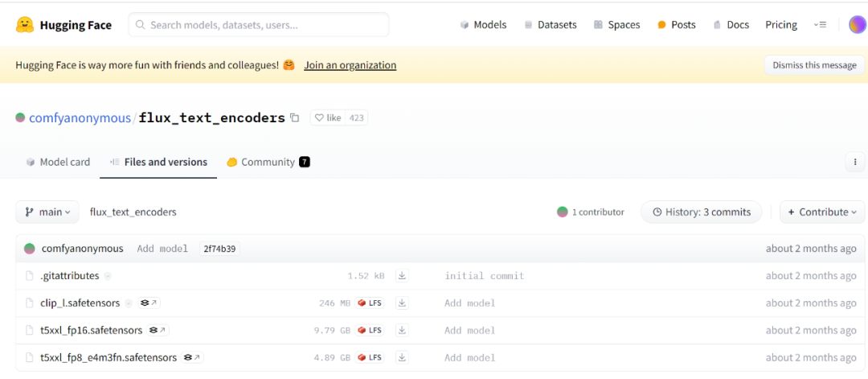This screenshot has width=868, height=379.
Task: Click the LFS badge on the t5xxl_fp16.safetensors row
Action: pyautogui.click(x=370, y=330)
